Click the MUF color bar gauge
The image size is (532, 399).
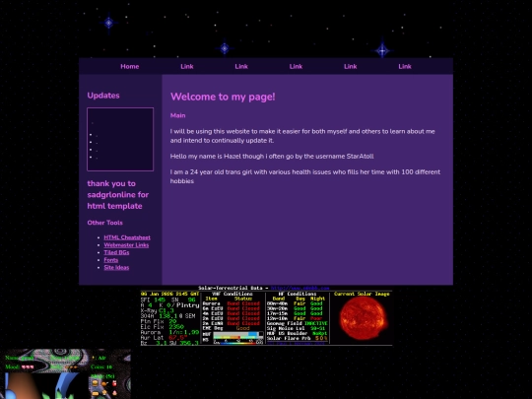(x=238, y=335)
